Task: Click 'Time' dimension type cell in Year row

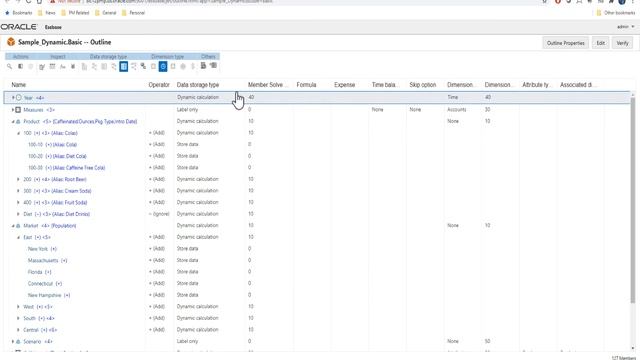Action: pyautogui.click(x=453, y=98)
